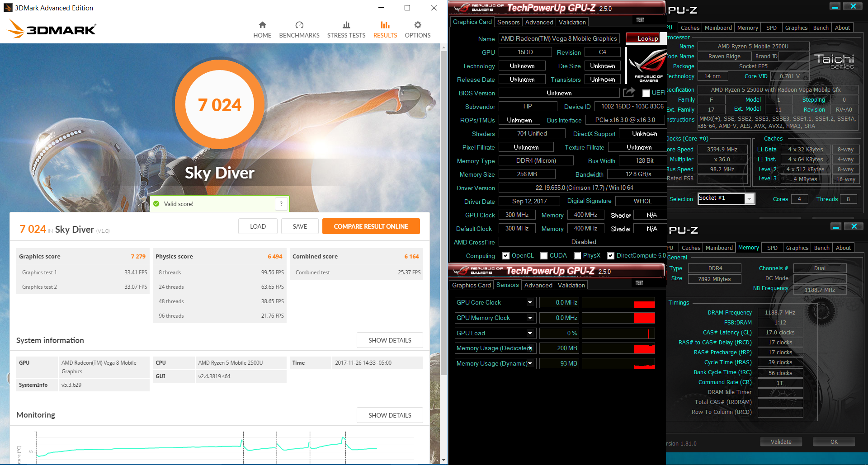The width and height of the screenshot is (868, 465).
Task: Click the GPU Load sensor graph
Action: pos(618,333)
